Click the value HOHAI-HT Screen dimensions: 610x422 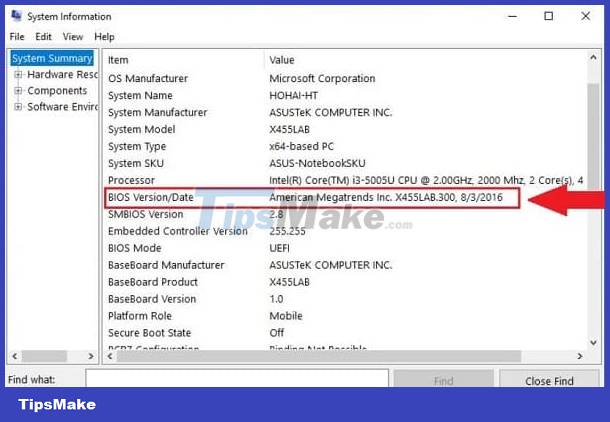coord(294,96)
